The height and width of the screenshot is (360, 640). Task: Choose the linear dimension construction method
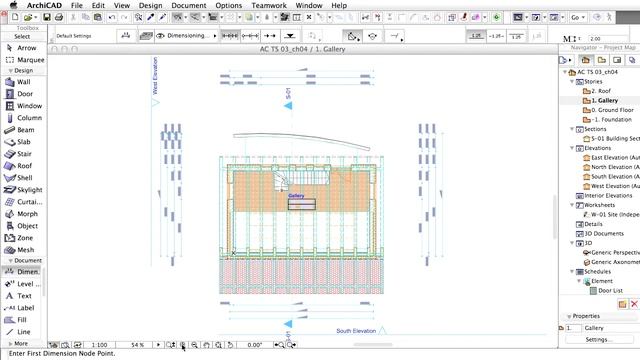(x=230, y=36)
